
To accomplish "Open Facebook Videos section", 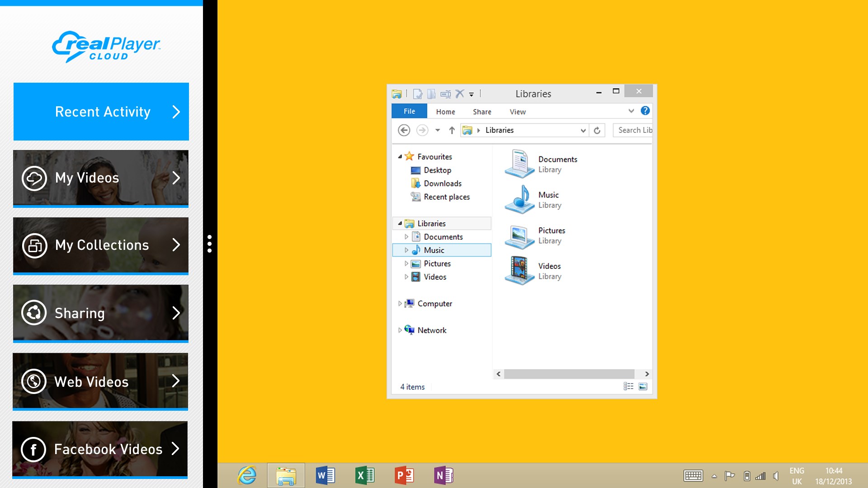I will pos(100,449).
